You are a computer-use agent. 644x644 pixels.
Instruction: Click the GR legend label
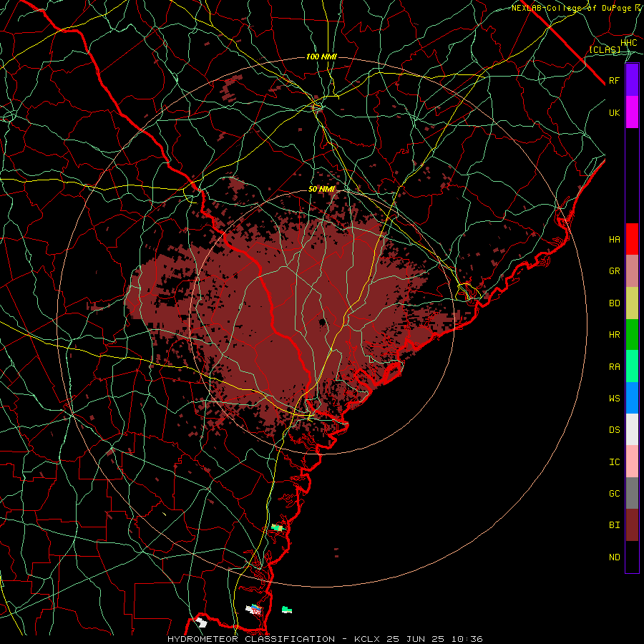(x=615, y=271)
